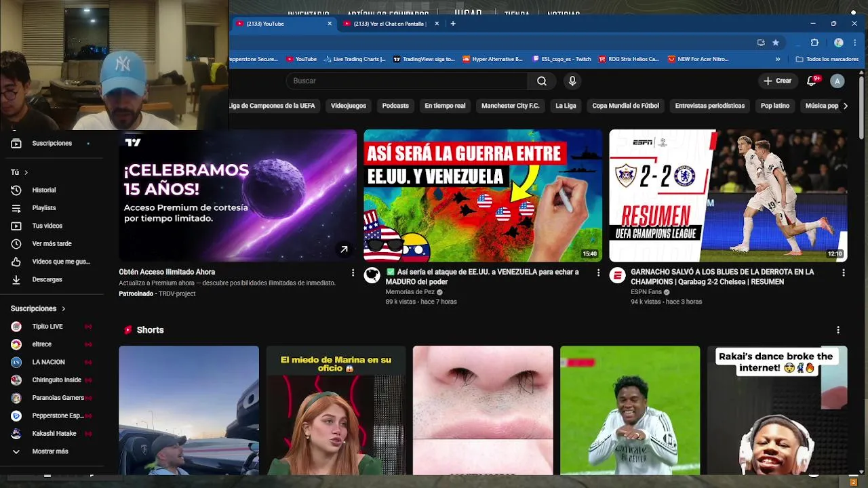The height and width of the screenshot is (488, 868).
Task: Click Memorias de Pez channel avatar
Action: tap(372, 275)
